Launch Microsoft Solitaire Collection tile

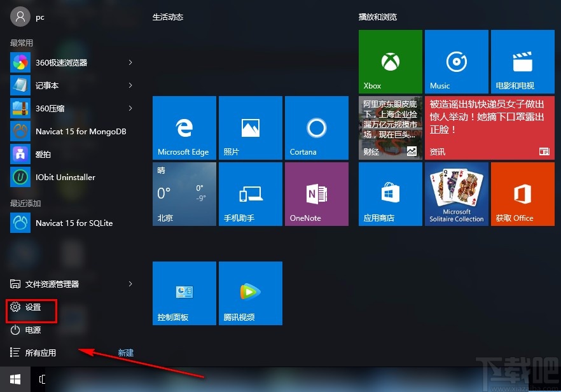(456, 193)
